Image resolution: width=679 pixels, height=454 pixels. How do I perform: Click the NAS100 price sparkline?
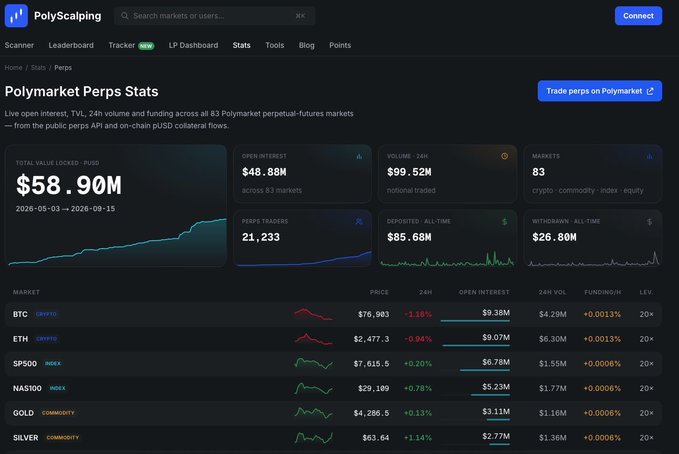coord(313,388)
